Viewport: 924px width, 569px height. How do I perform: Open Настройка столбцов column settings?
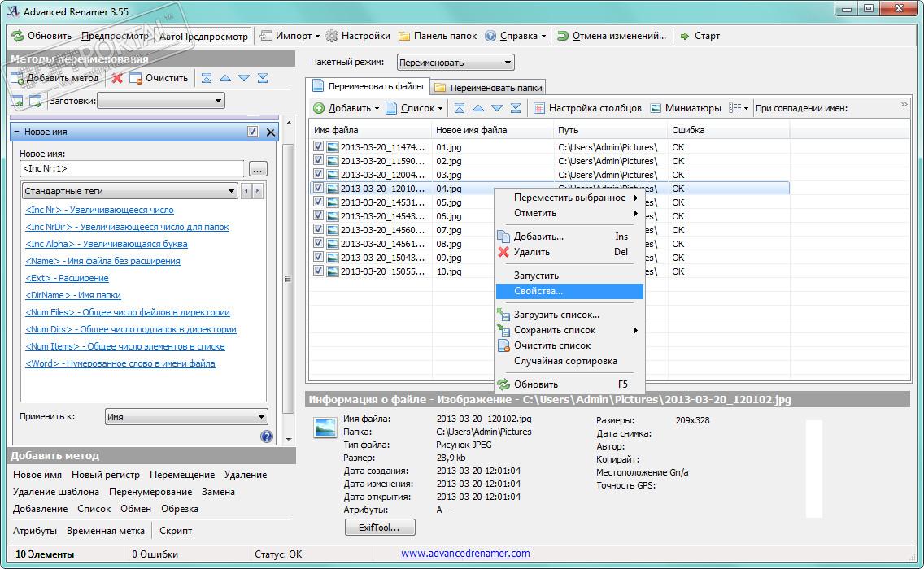click(538, 108)
